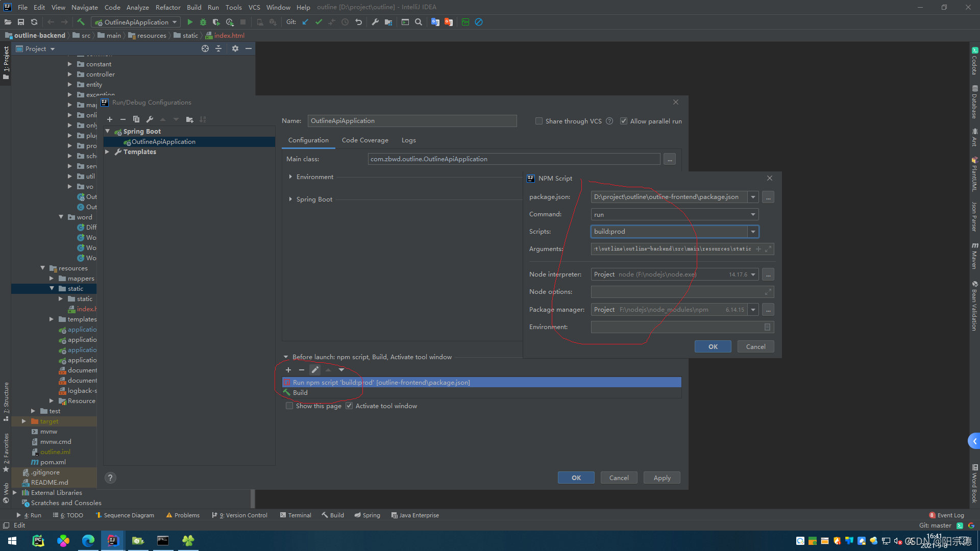Click OK in Run/Debug Configurations dialog

(576, 478)
